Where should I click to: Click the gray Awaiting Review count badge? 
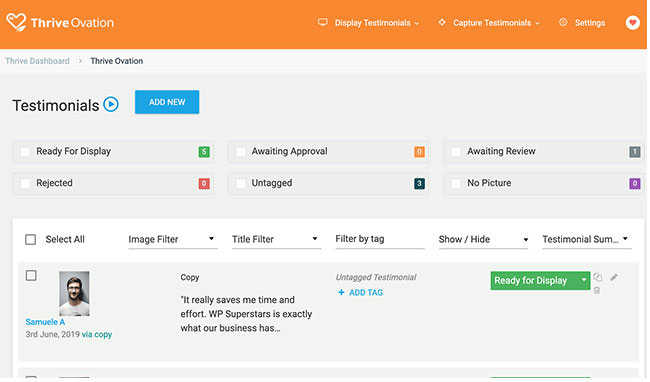coord(635,152)
